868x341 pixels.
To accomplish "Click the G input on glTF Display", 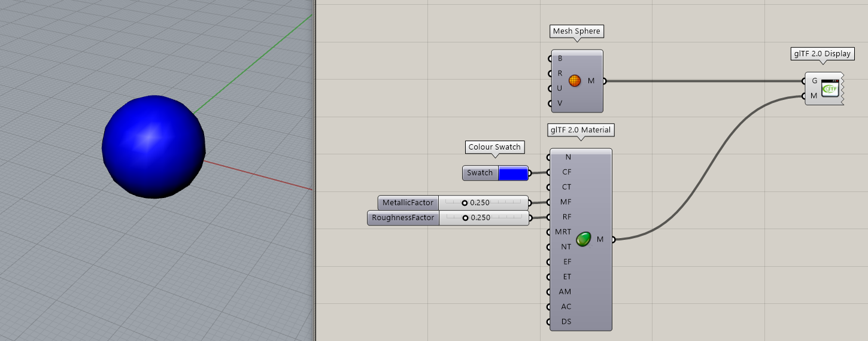I will tap(814, 81).
